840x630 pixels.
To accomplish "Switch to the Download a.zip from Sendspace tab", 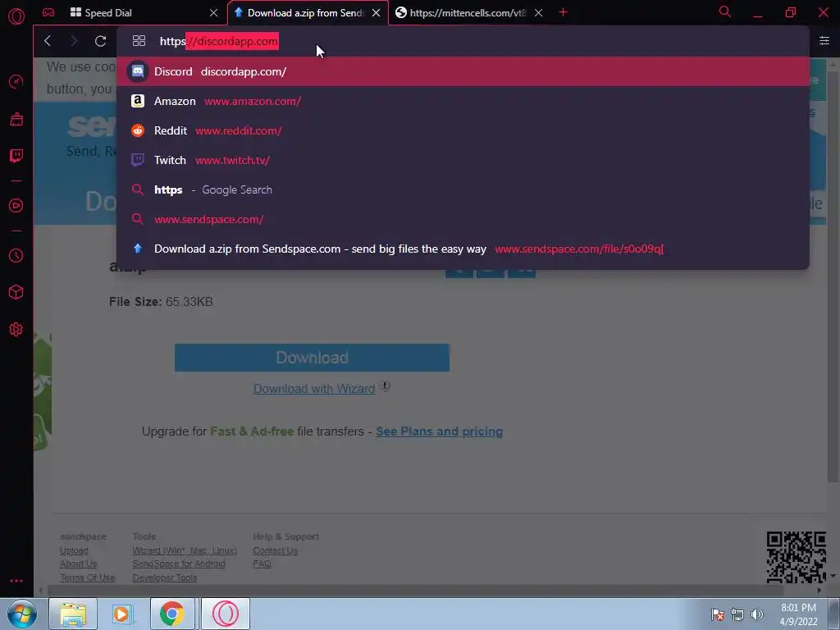I will [306, 12].
